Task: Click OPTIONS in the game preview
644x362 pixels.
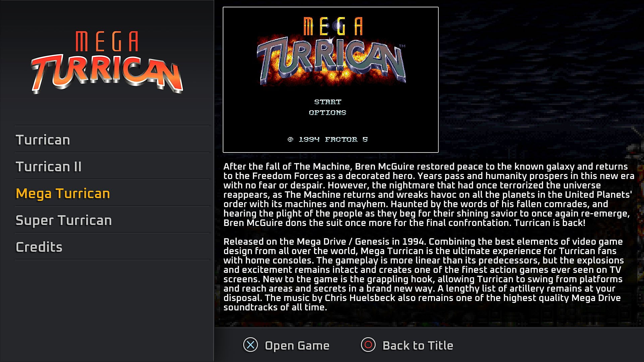Action: (327, 113)
